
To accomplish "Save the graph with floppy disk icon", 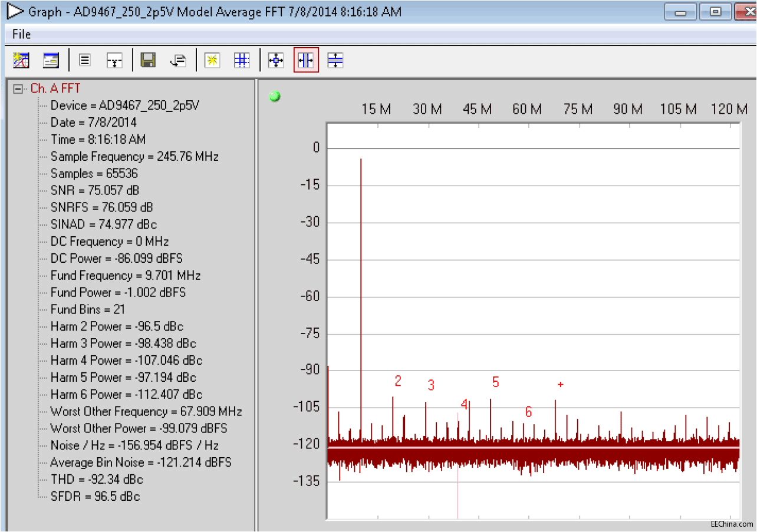I will point(148,60).
